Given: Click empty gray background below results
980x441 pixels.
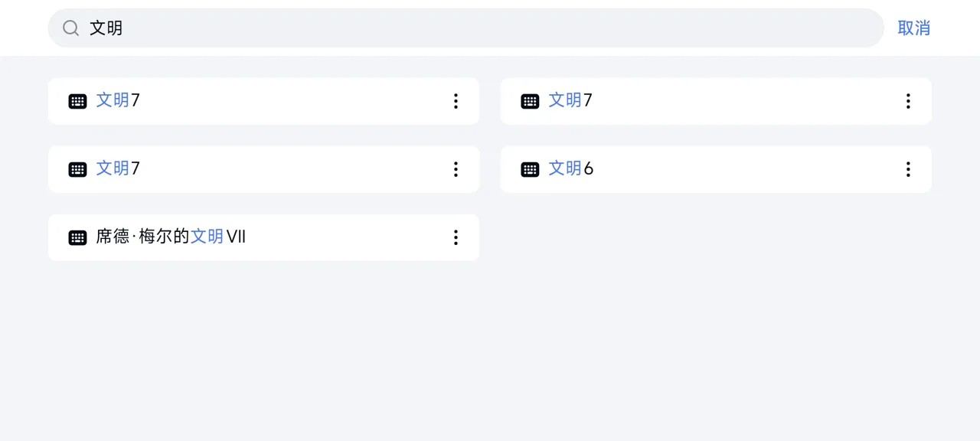Looking at the screenshot, I should click(x=490, y=352).
